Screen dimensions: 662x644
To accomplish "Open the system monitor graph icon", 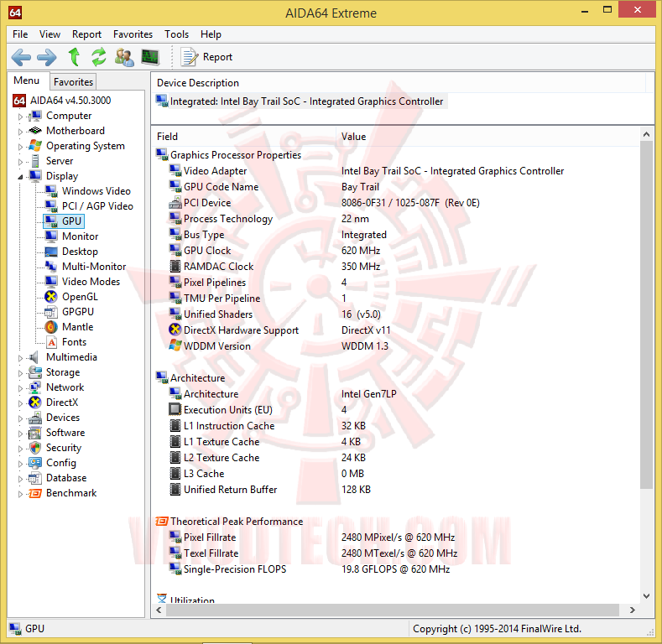I will pos(150,57).
